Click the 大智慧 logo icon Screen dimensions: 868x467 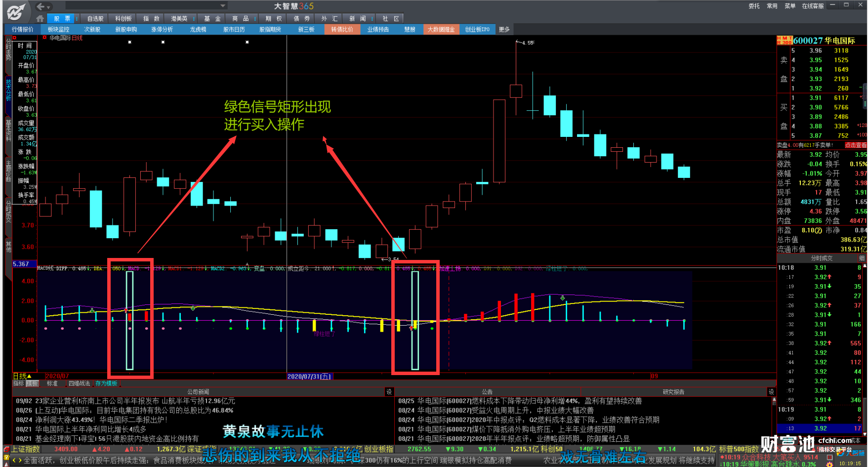tap(16, 12)
